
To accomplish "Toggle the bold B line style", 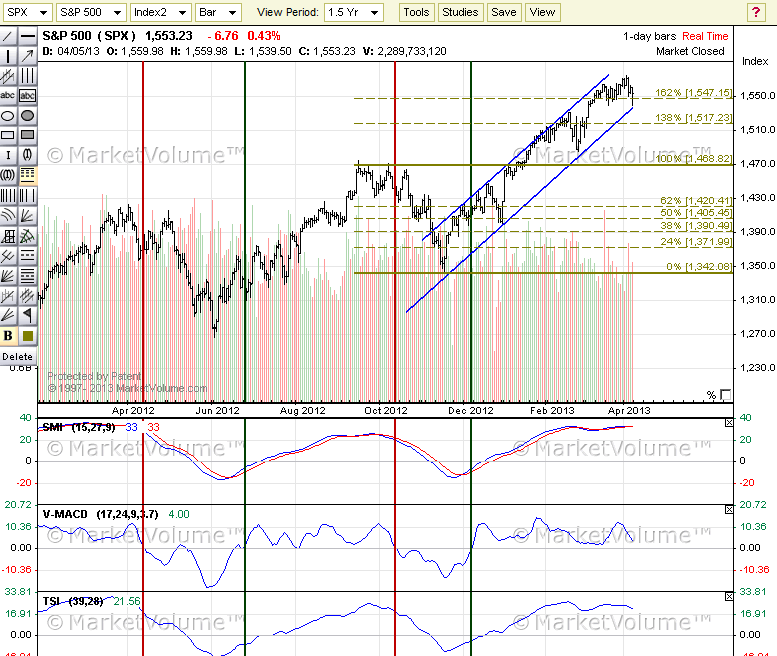I will pos(8,336).
